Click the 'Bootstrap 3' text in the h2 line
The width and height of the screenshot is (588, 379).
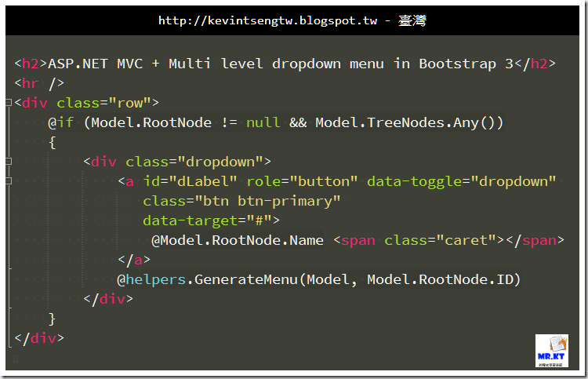coord(466,64)
